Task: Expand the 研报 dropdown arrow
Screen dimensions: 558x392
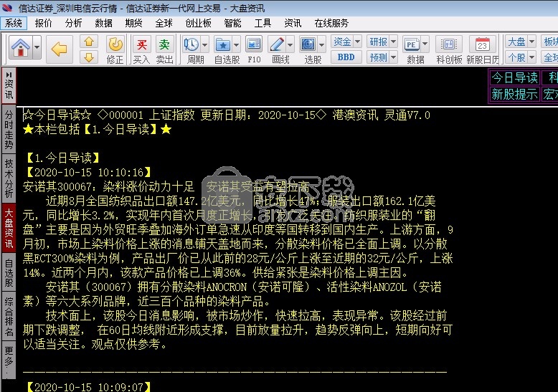Action: (394, 42)
